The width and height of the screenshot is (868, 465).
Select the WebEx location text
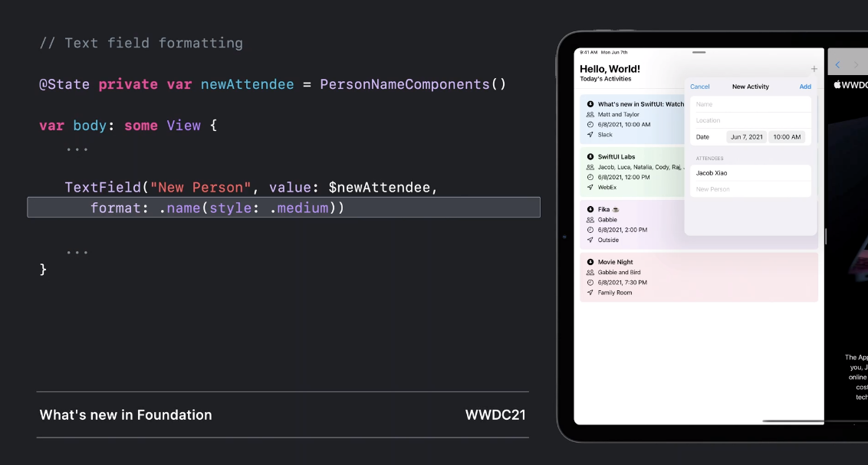pos(607,188)
